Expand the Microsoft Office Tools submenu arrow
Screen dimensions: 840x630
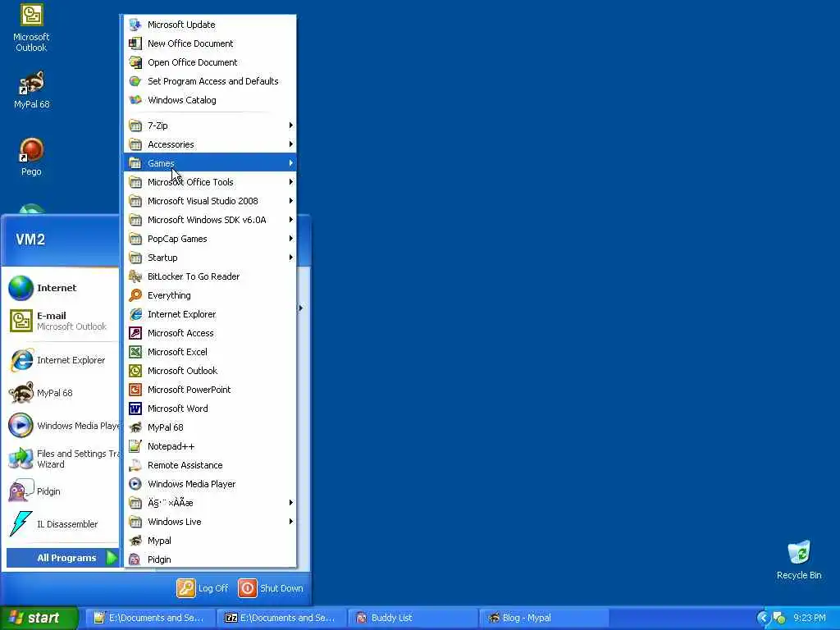coord(291,182)
